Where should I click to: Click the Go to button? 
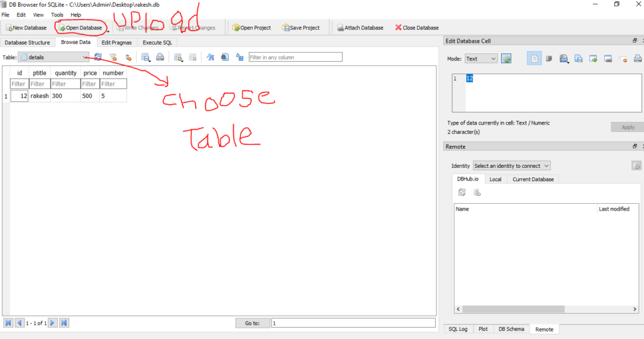pos(252,323)
